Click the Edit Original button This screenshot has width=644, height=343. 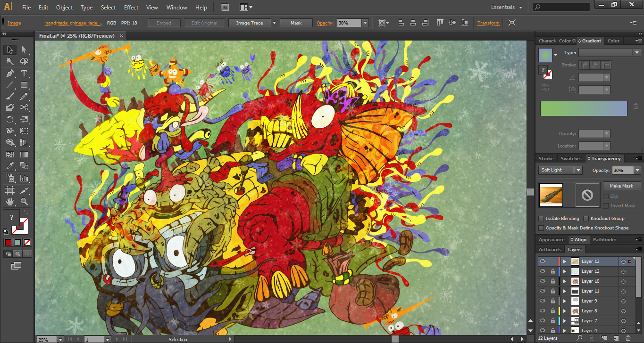(x=204, y=23)
